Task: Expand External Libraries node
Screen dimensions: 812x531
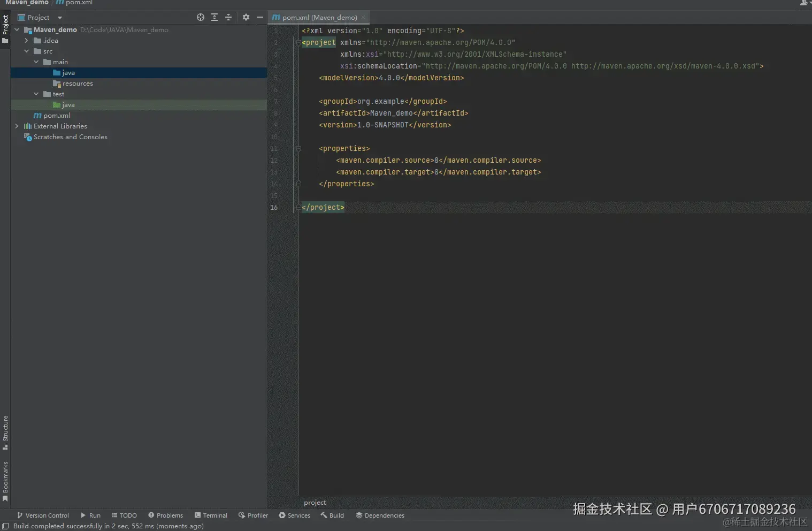Action: [17, 126]
